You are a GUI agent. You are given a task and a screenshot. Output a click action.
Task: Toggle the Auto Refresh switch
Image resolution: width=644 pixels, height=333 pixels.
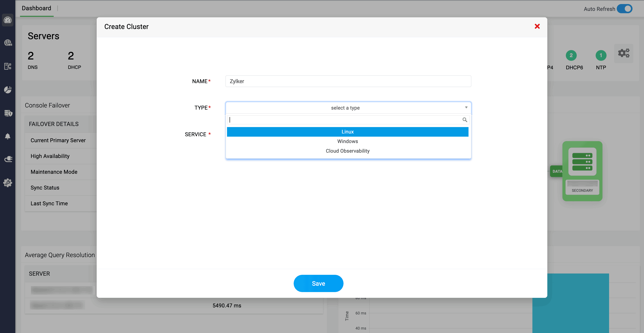pyautogui.click(x=624, y=9)
